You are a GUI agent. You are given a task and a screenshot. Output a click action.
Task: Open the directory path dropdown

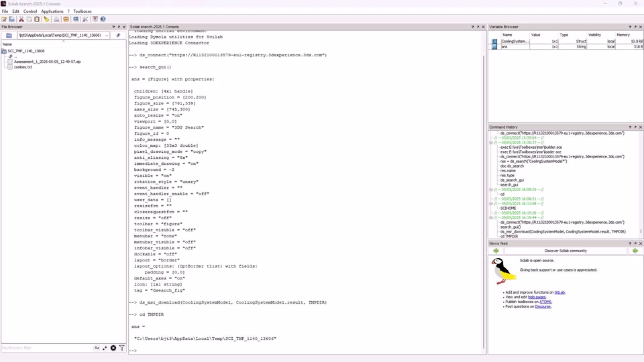107,36
